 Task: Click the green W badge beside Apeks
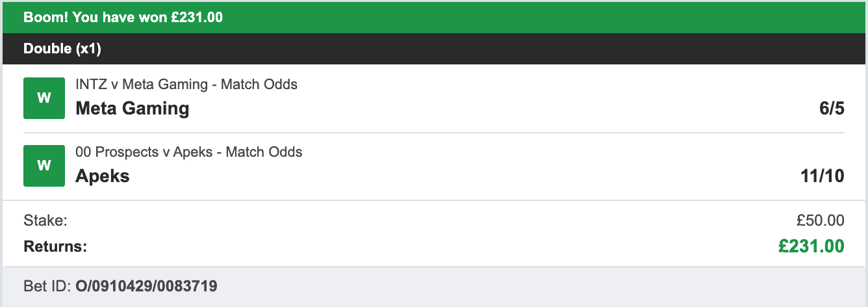44,166
